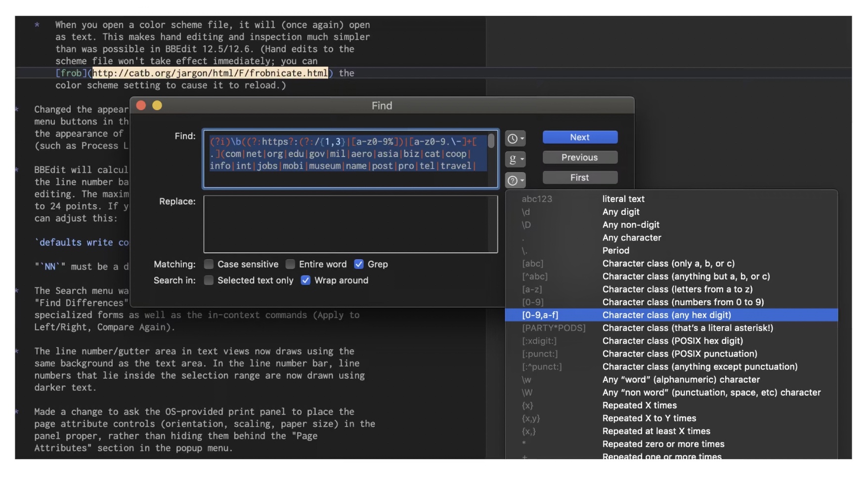Choose 'Repeated at least X times' item
Screen dimensions: 868x477
(x=671, y=431)
